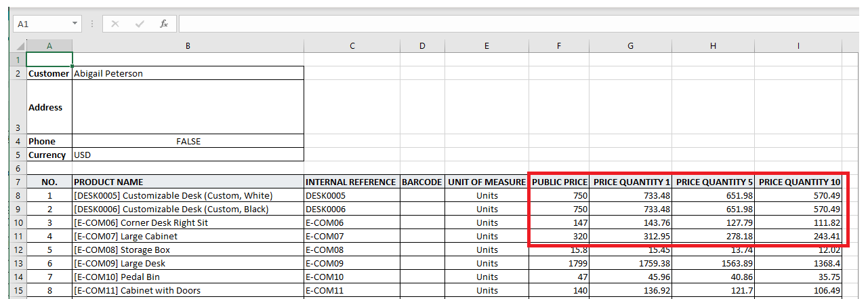Select the USD currency cell
Image resolution: width=868 pixels, height=299 pixels.
pyautogui.click(x=188, y=155)
